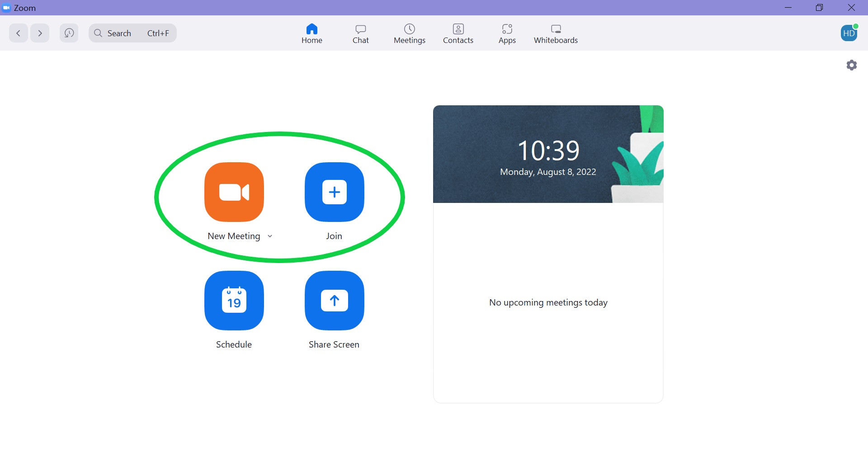Switch to the Apps tab
Image resolution: width=868 pixels, height=461 pixels.
tap(507, 34)
